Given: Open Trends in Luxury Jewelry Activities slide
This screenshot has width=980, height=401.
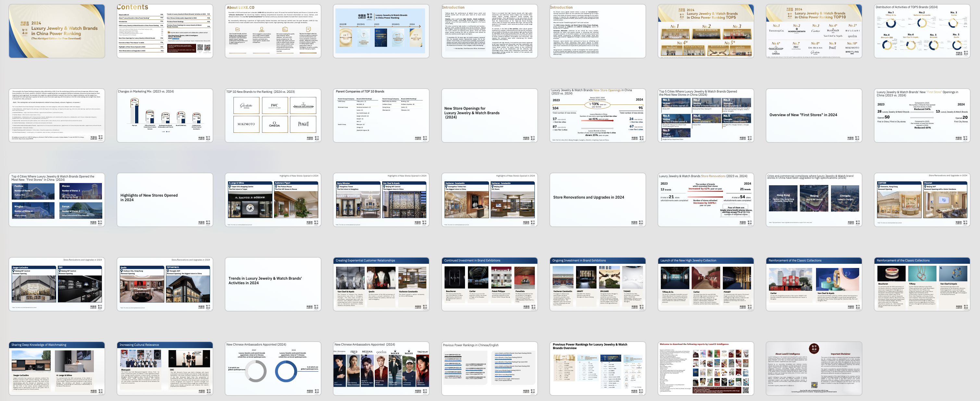Looking at the screenshot, I should [273, 284].
